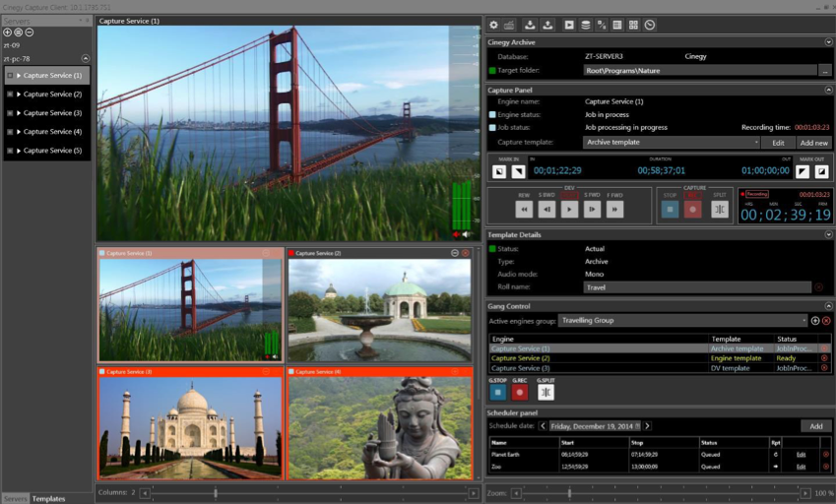Open the Active engines group dropdown
836x504 pixels.
point(683,321)
